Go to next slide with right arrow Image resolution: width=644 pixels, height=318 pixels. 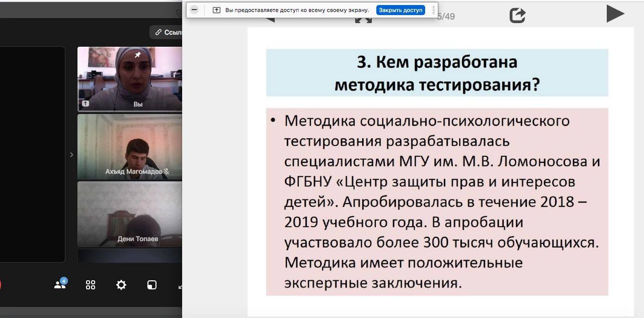(614, 14)
